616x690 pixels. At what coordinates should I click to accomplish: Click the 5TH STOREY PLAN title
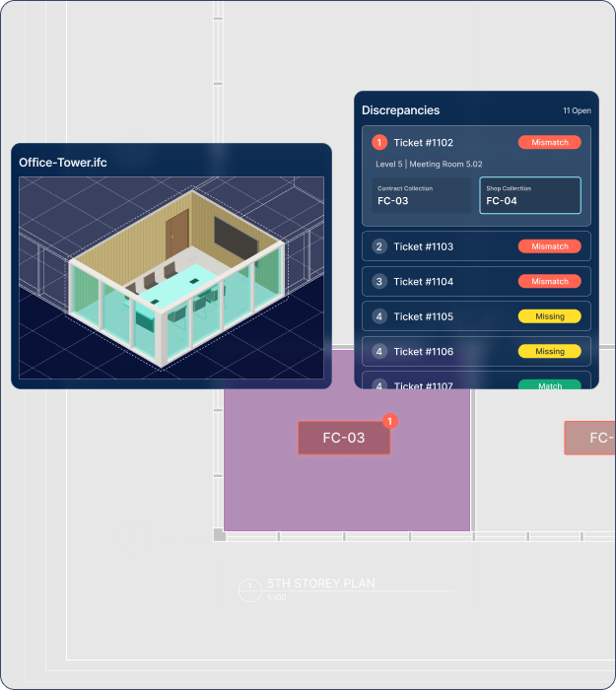coord(321,584)
